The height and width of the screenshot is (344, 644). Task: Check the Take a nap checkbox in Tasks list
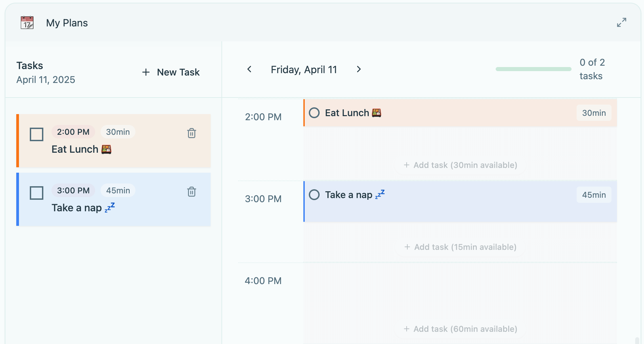pyautogui.click(x=36, y=193)
